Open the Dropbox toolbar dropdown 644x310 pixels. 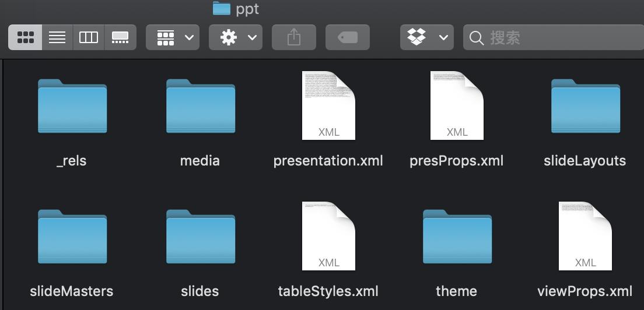tap(427, 37)
